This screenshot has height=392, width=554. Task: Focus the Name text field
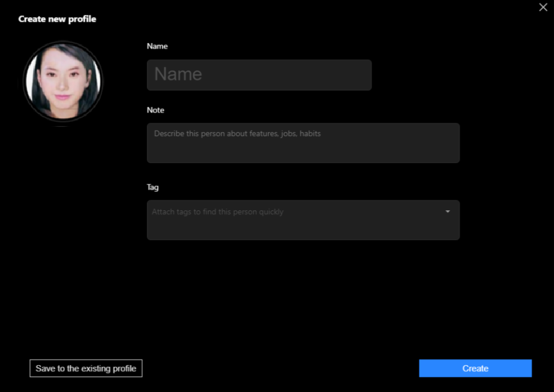tap(259, 75)
